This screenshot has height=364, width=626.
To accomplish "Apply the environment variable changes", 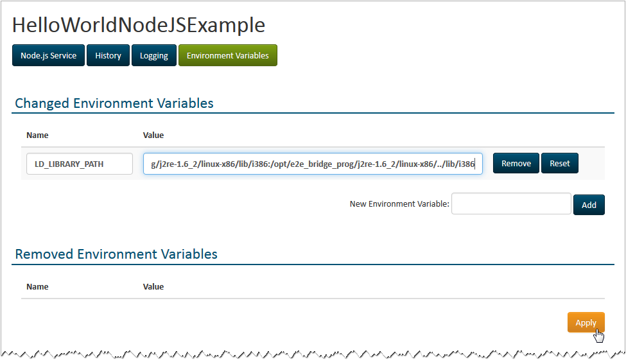I will pyautogui.click(x=586, y=322).
